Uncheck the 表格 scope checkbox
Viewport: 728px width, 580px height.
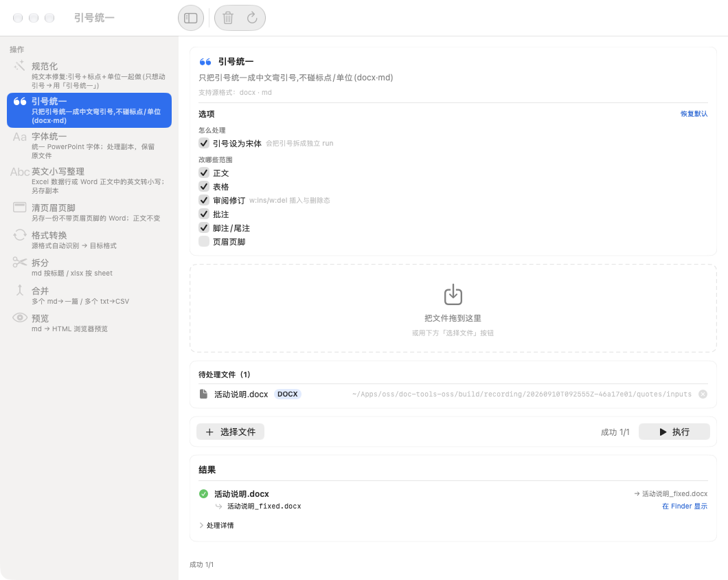204,186
